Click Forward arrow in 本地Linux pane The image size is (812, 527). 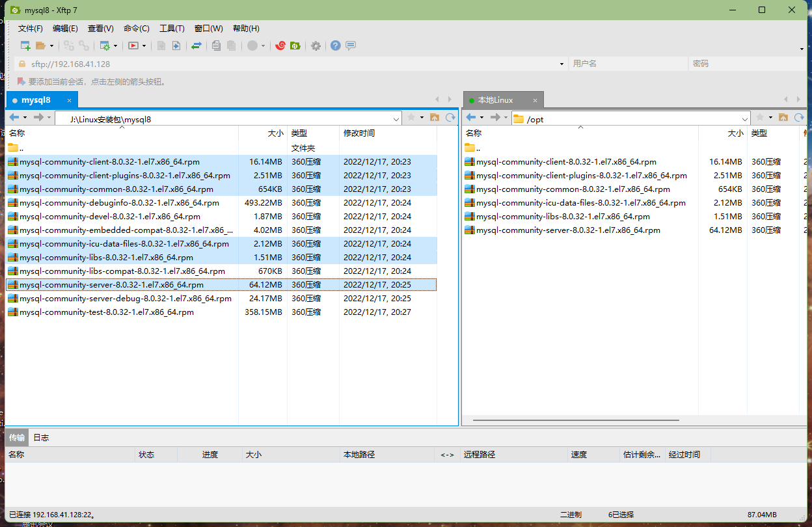click(495, 117)
